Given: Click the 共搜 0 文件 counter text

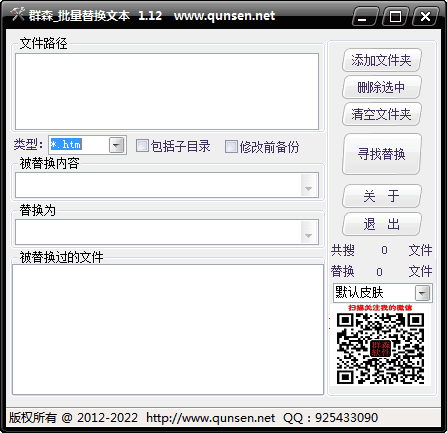Looking at the screenshot, I should pyautogui.click(x=382, y=250).
